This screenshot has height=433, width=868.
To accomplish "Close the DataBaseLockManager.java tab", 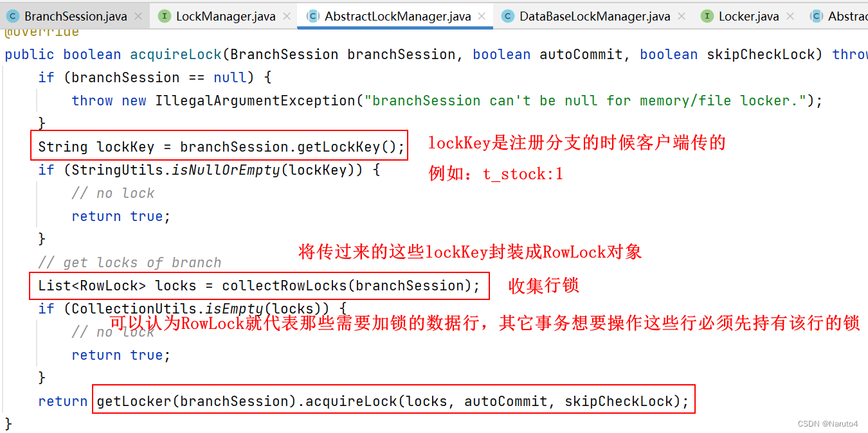I will point(682,16).
